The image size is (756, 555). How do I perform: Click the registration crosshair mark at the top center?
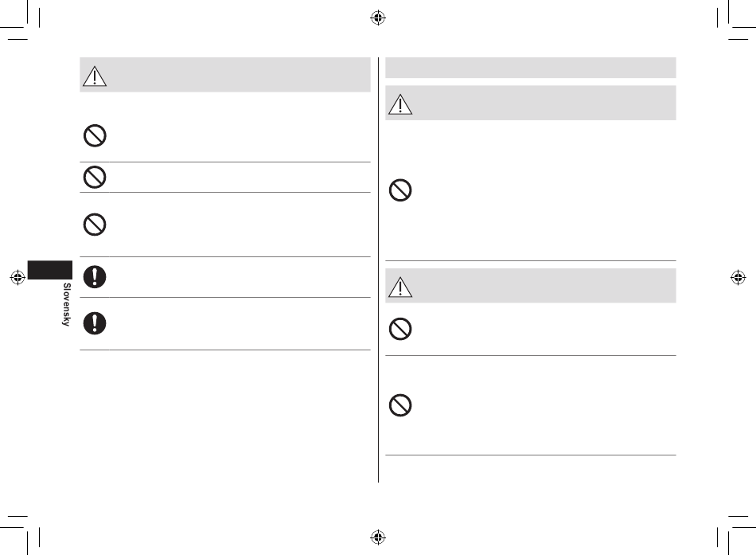pos(378,18)
